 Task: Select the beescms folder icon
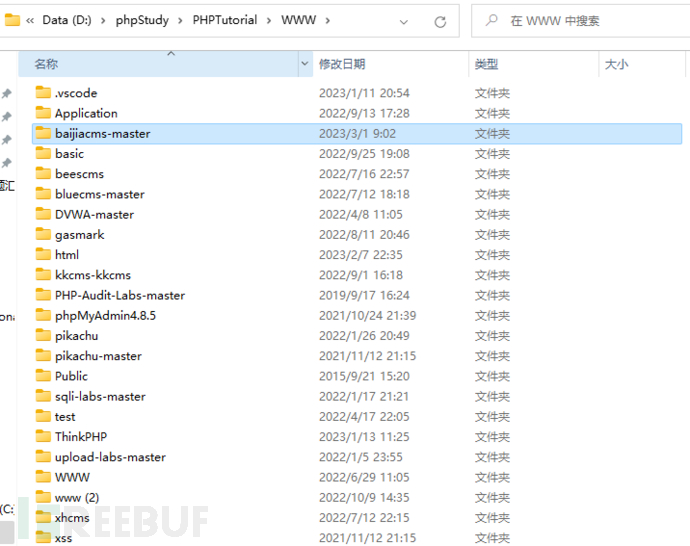pyautogui.click(x=43, y=173)
